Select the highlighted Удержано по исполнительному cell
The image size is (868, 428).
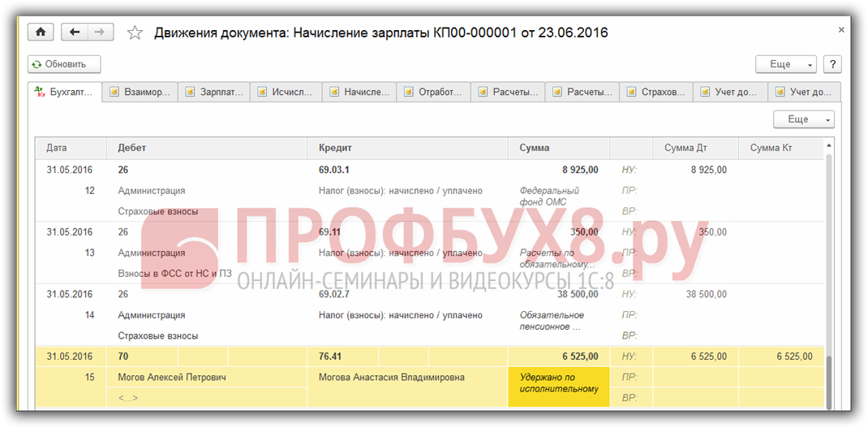coord(558,383)
